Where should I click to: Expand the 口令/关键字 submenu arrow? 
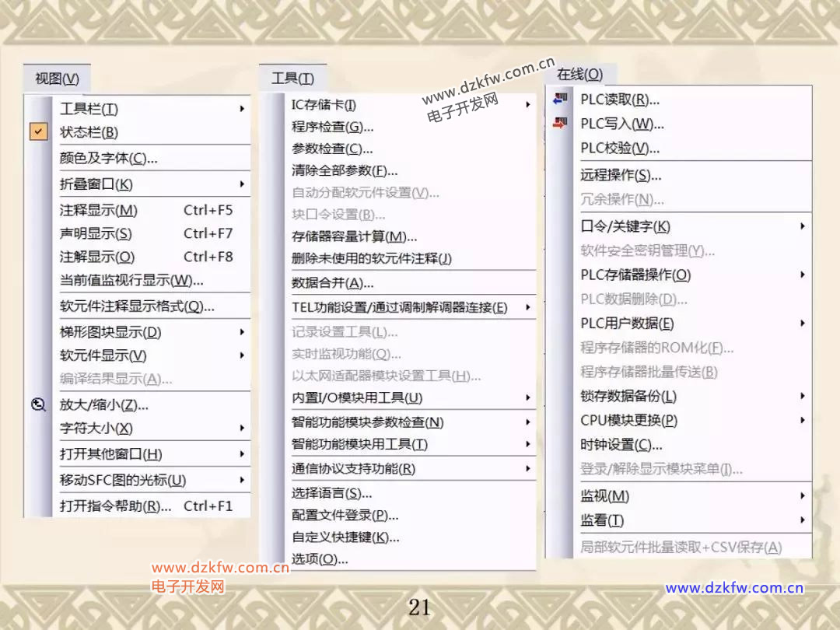tap(802, 226)
